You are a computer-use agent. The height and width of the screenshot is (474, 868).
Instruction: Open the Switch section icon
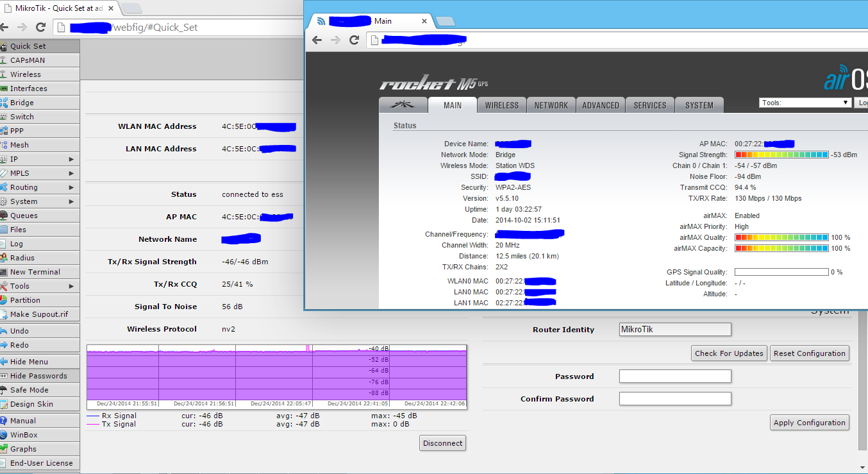[4, 117]
